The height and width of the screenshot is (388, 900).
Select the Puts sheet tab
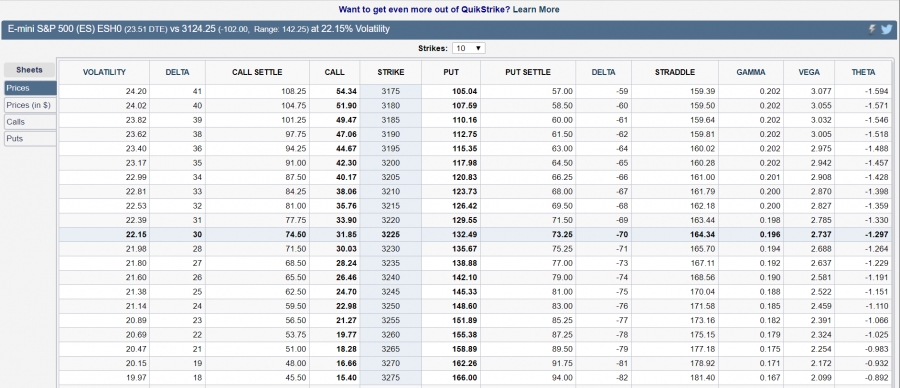point(30,138)
